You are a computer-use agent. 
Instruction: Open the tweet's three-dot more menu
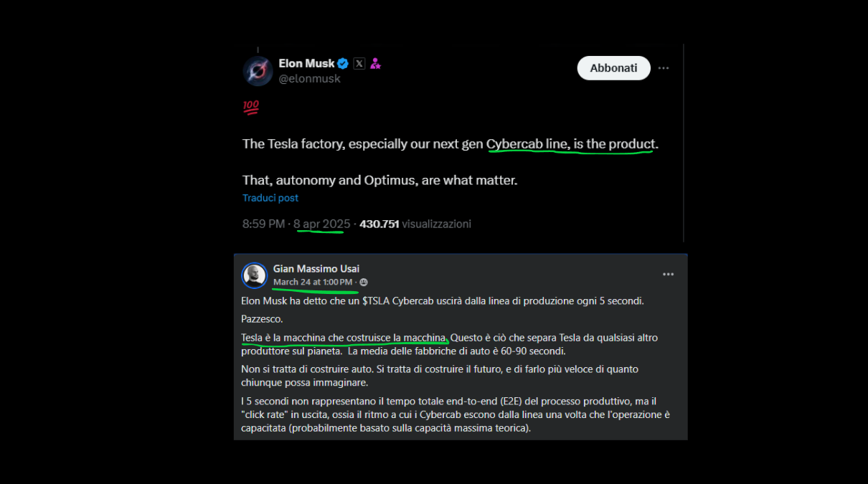coord(664,68)
